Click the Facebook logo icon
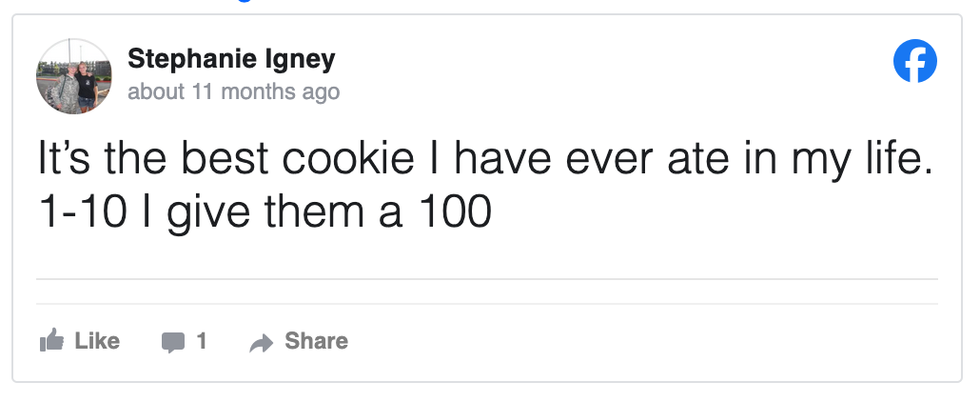Screen dimensions: 980x402 [915, 63]
